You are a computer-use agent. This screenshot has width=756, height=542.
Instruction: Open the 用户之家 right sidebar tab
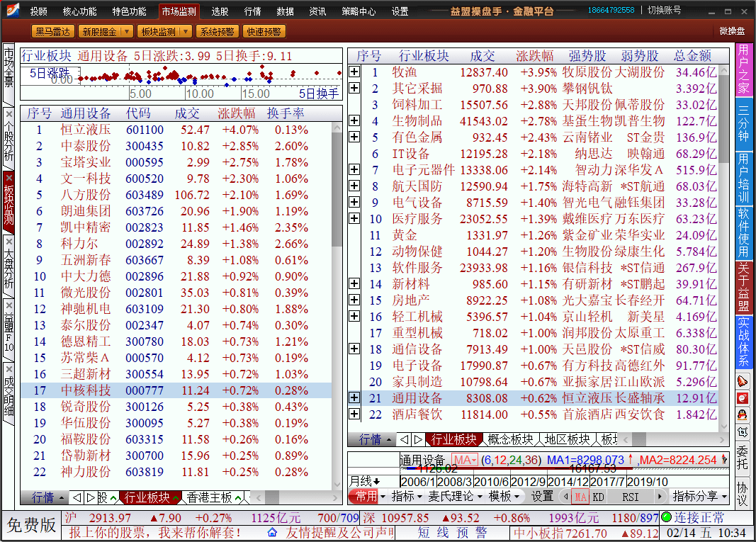tap(743, 69)
